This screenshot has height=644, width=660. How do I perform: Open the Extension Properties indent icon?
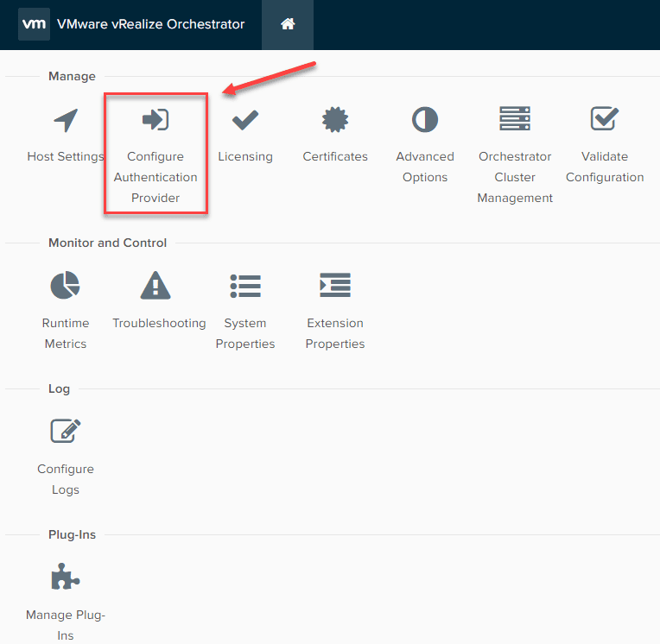click(x=335, y=285)
